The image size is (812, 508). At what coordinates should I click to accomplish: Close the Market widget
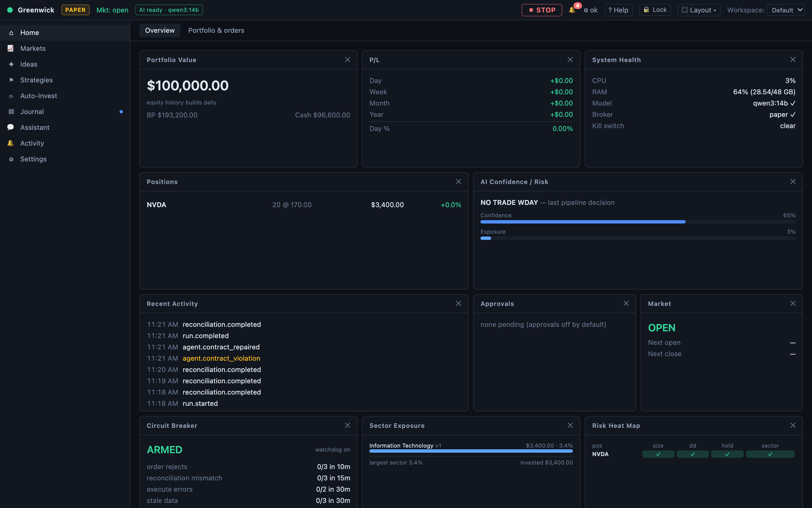pyautogui.click(x=793, y=303)
